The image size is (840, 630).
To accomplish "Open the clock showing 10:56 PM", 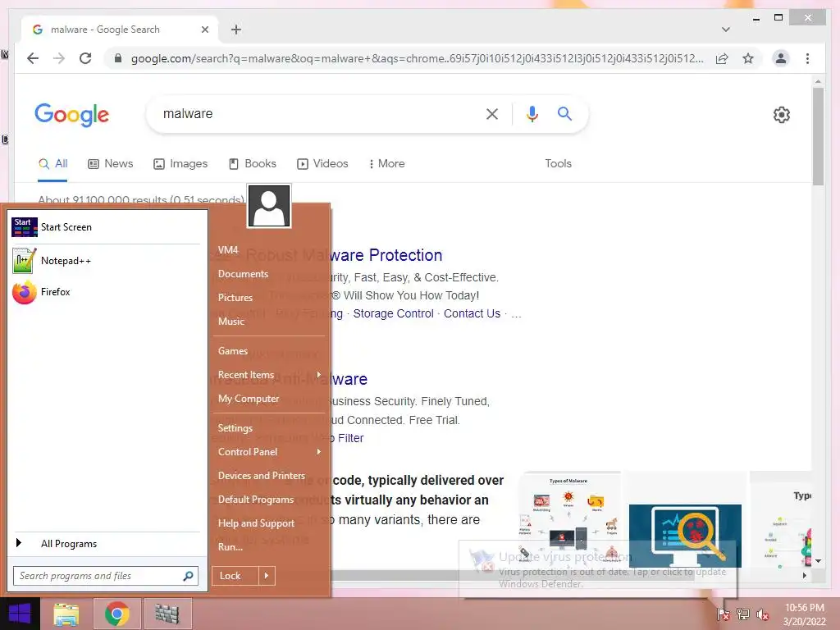I will click(804, 614).
